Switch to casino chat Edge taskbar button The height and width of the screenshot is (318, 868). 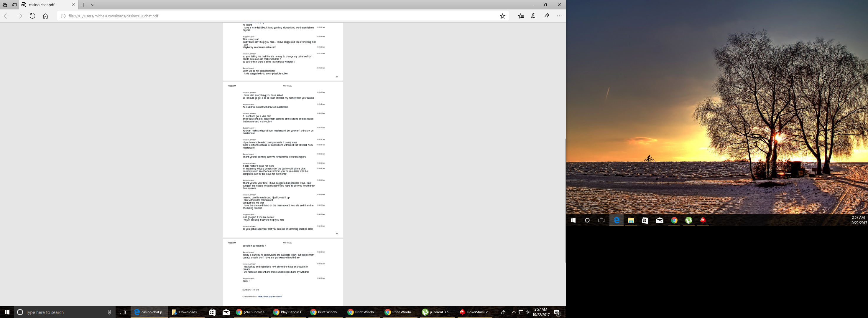point(149,312)
